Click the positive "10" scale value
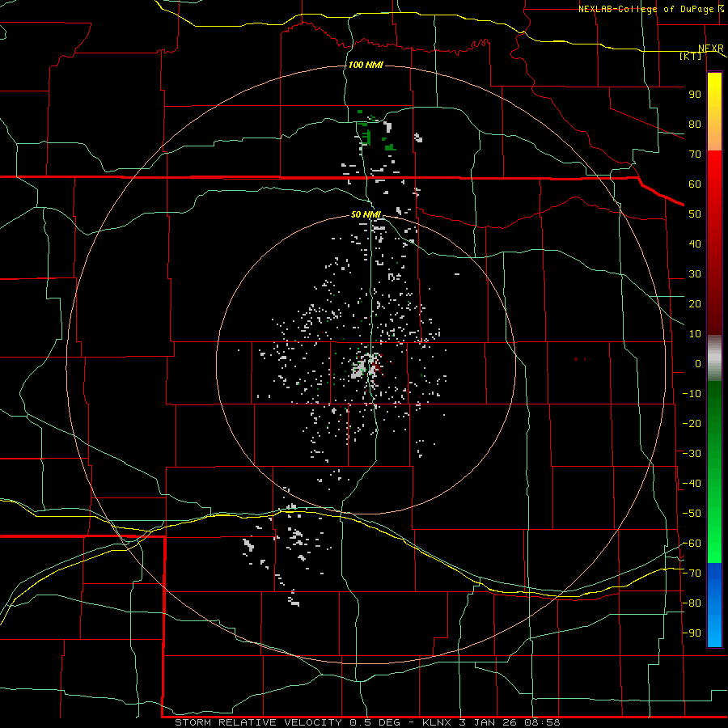The height and width of the screenshot is (728, 728). tap(695, 334)
